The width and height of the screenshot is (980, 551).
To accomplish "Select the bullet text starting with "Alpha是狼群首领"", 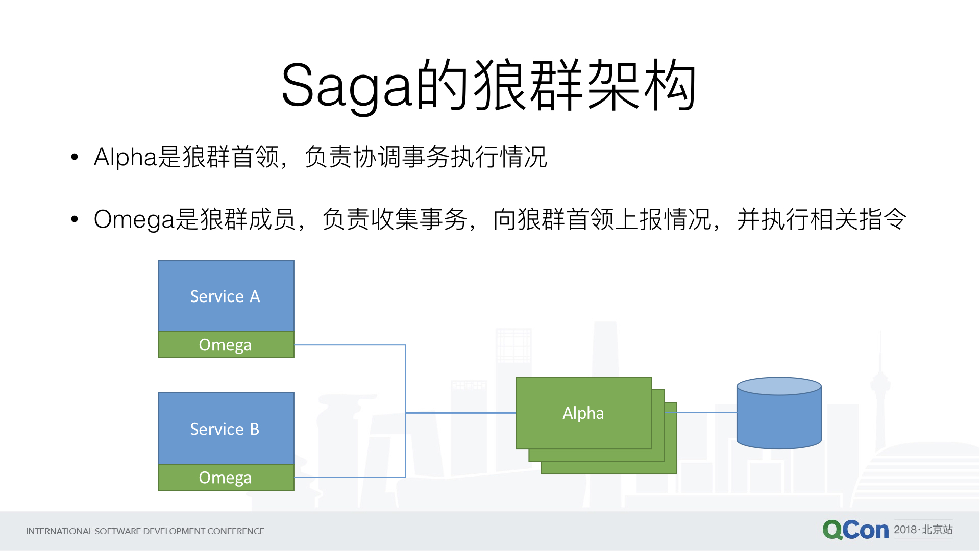I will pos(320,157).
